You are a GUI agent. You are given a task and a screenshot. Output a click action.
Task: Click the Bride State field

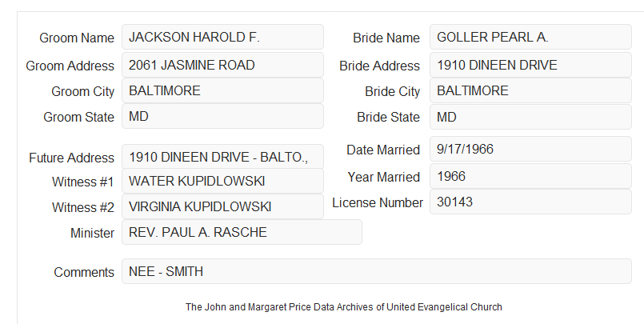pos(530,117)
